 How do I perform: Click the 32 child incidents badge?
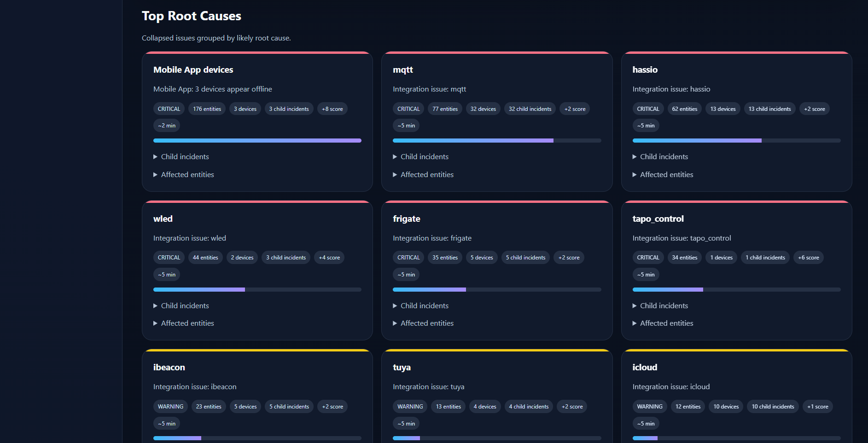[530, 109]
